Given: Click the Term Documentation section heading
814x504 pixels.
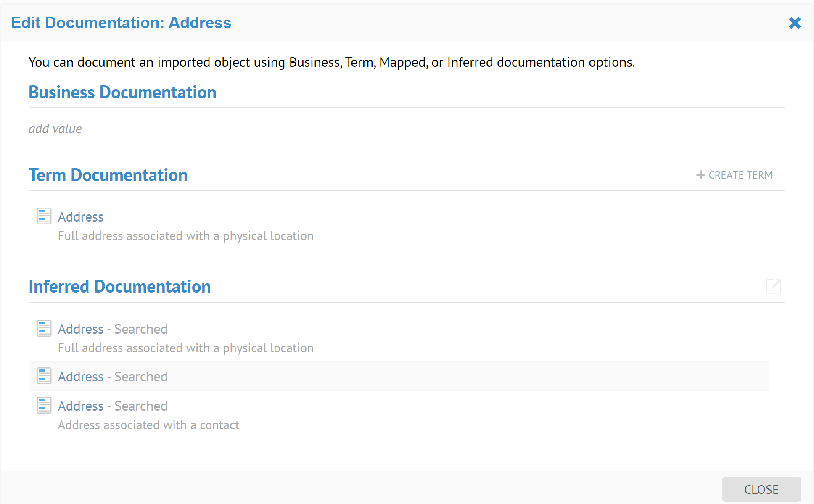Looking at the screenshot, I should pyautogui.click(x=108, y=175).
